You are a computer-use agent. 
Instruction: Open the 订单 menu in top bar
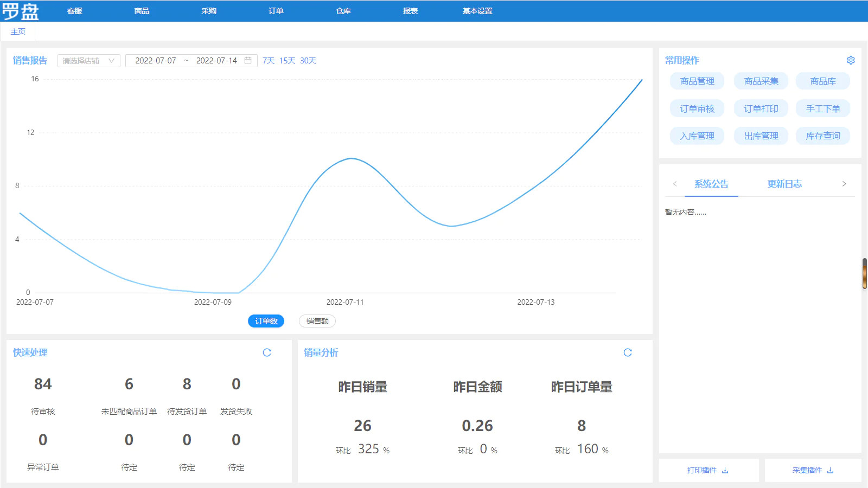(x=276, y=11)
